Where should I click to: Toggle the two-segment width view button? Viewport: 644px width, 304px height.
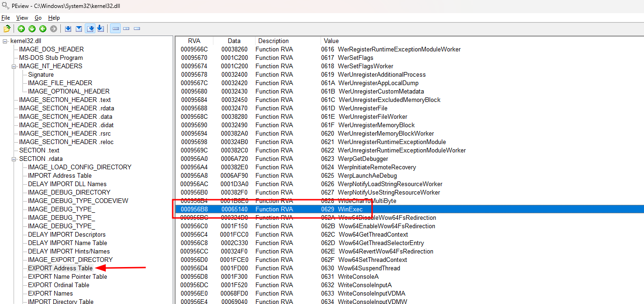pos(126,29)
